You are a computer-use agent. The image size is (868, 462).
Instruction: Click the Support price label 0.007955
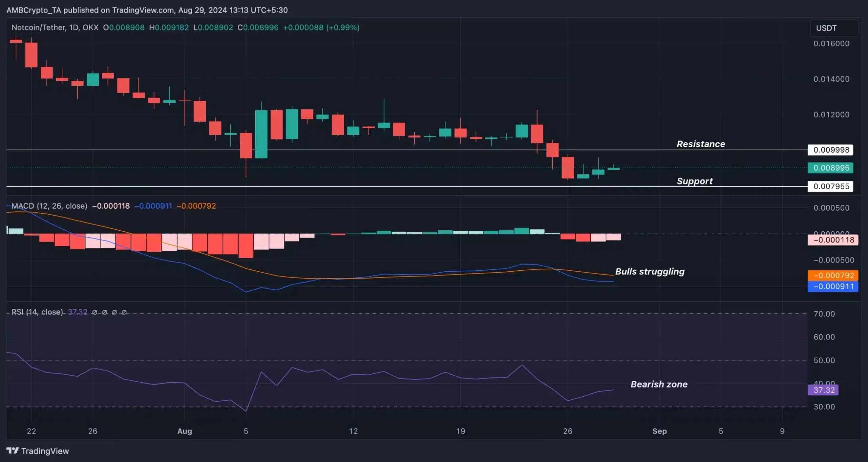click(830, 186)
